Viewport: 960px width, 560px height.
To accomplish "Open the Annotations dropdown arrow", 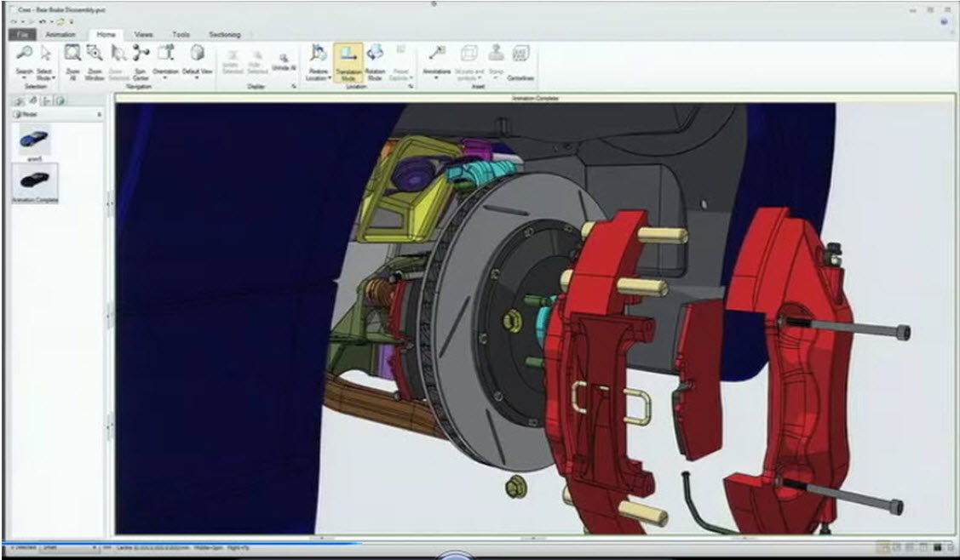I will pyautogui.click(x=436, y=78).
